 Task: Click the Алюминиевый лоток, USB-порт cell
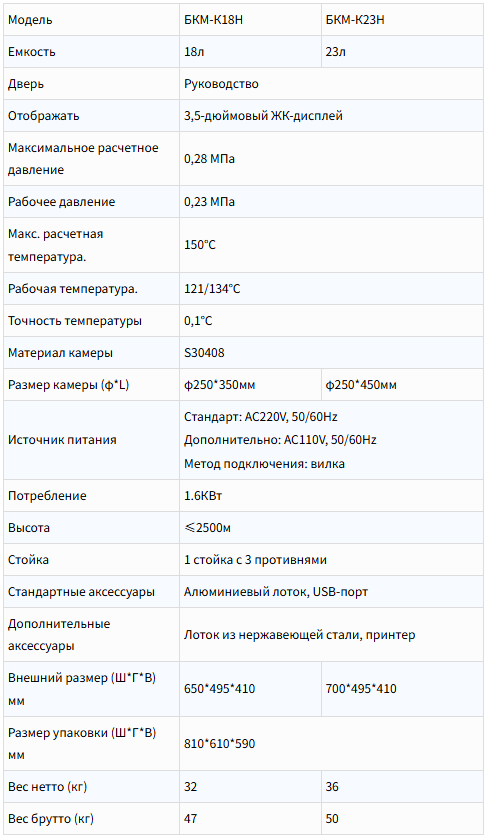[331, 592]
